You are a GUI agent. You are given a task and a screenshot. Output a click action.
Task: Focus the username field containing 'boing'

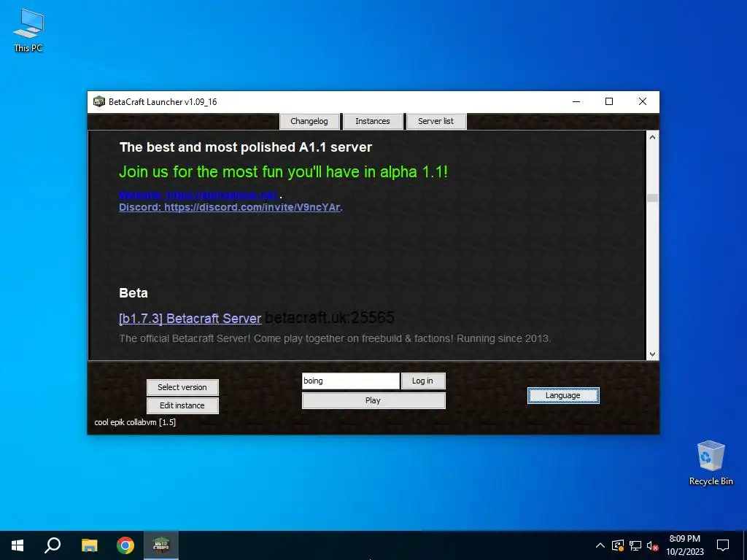(351, 381)
